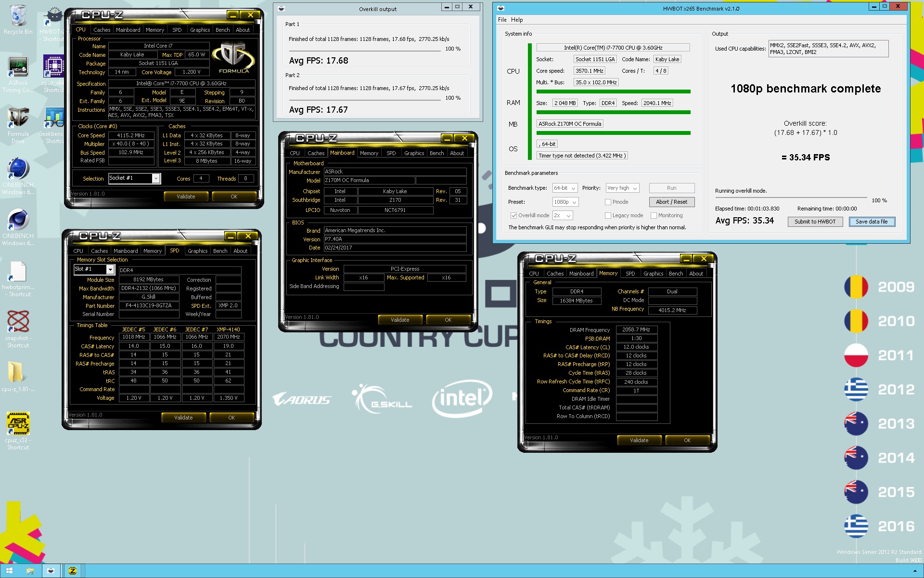This screenshot has width=924, height=578.
Task: Click HWBOT x265 Benchmark title icon
Action: [500, 8]
